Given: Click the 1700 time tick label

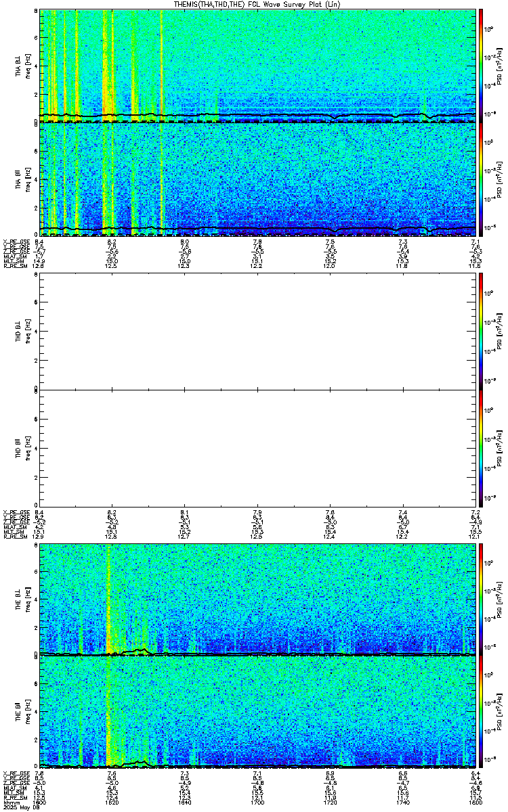Looking at the screenshot, I should [x=257, y=802].
